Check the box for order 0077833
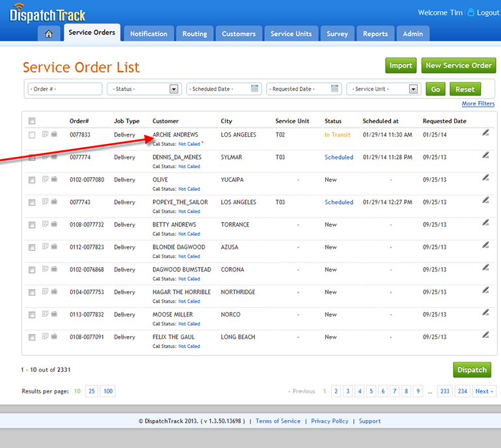 pyautogui.click(x=32, y=135)
